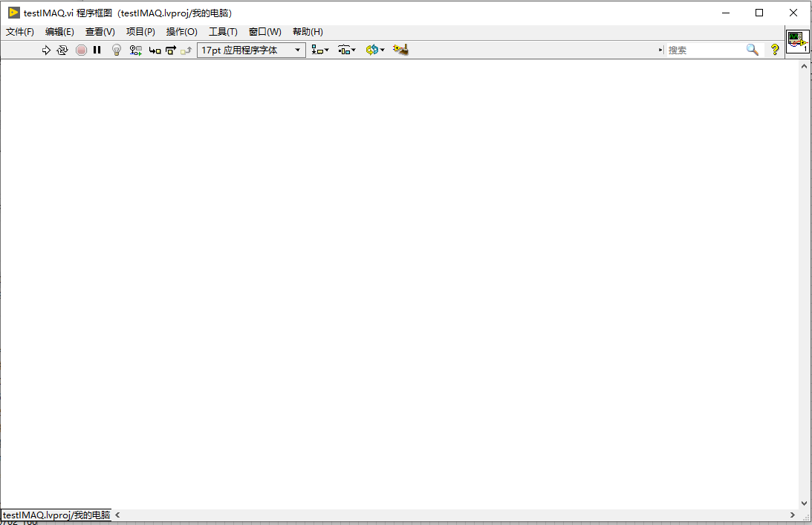Click the Clean Up Diagram broom icon
This screenshot has height=525, width=812.
point(401,50)
